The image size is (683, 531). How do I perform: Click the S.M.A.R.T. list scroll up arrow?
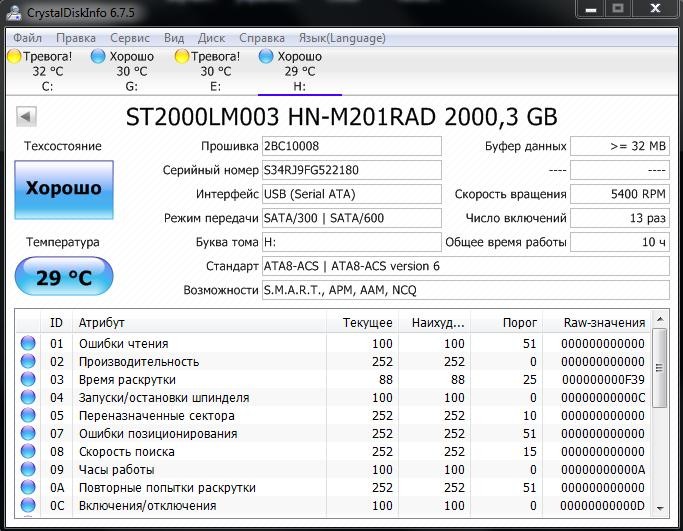click(660, 320)
